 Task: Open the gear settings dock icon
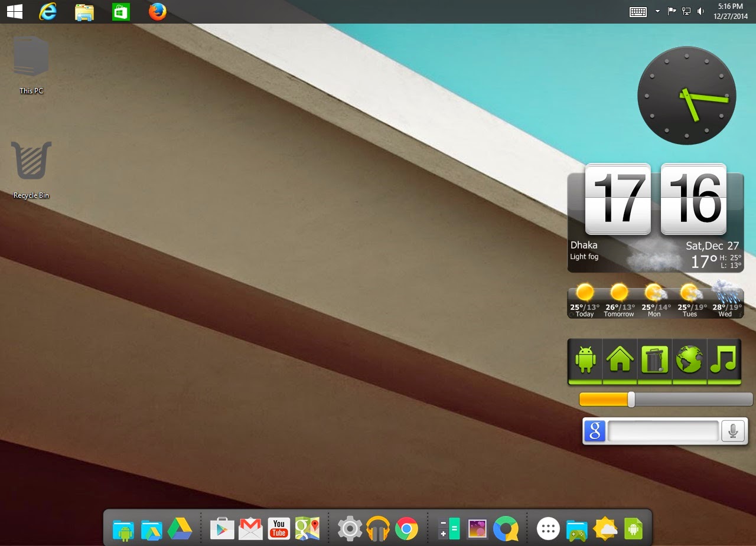click(350, 529)
